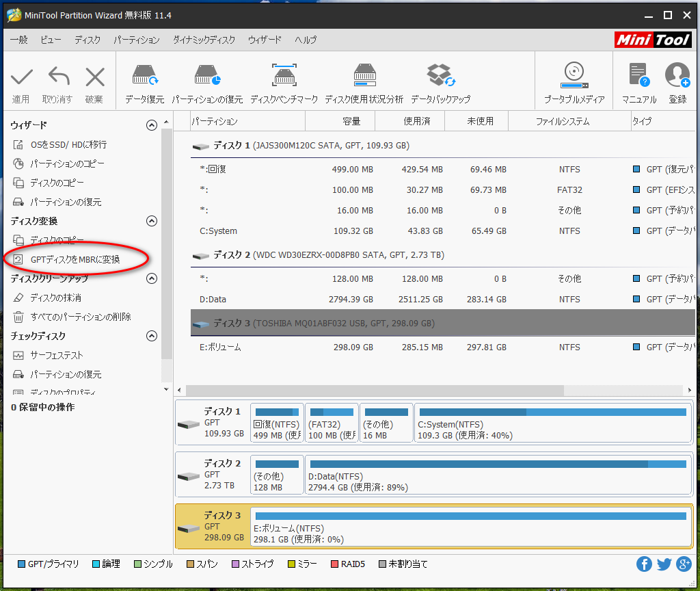Open the パーティション menu
The width and height of the screenshot is (700, 591).
pyautogui.click(x=136, y=40)
